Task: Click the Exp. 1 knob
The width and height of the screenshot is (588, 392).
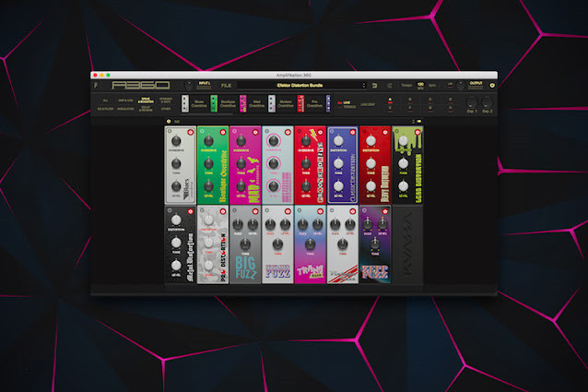Action: pyautogui.click(x=471, y=101)
